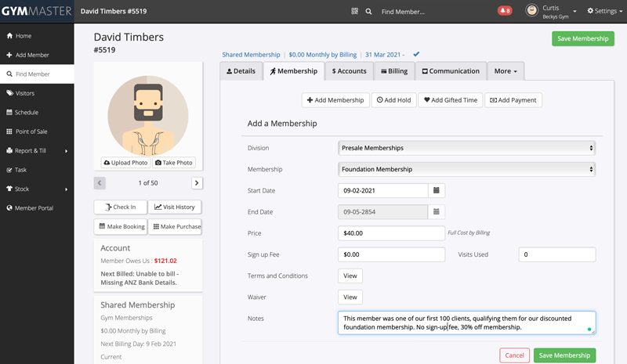The width and height of the screenshot is (627, 364).
Task: Open the Start Date calendar picker
Action: [438, 190]
